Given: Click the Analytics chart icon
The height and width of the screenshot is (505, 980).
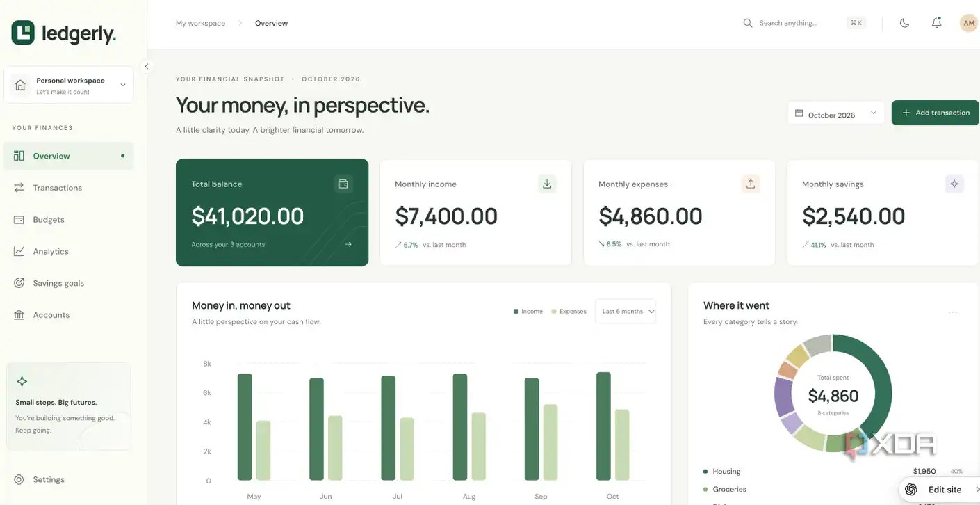Looking at the screenshot, I should (19, 251).
